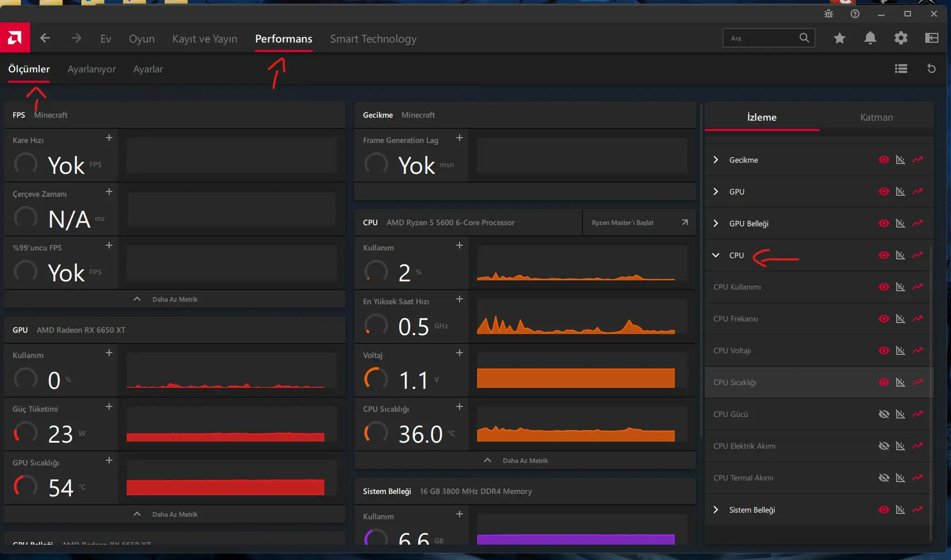The height and width of the screenshot is (560, 951).
Task: Click the plus next to Voltaj
Action: click(x=460, y=353)
